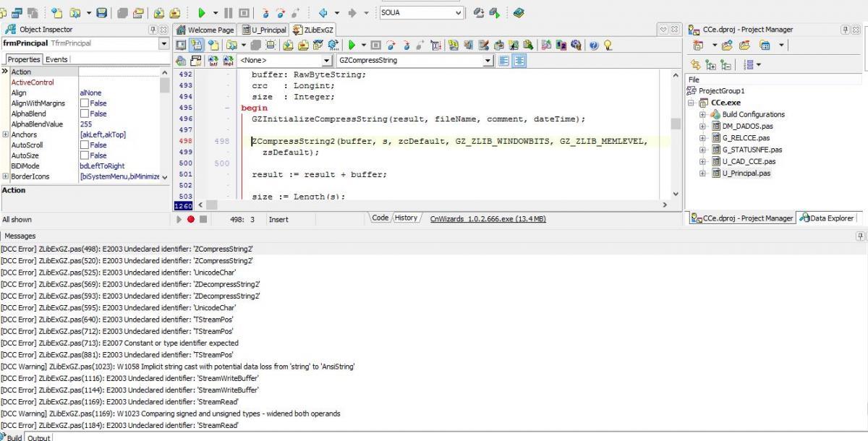Image resolution: width=868 pixels, height=441 pixels.
Task: Toggle the AlphaBlend checkbox
Action: click(85, 114)
